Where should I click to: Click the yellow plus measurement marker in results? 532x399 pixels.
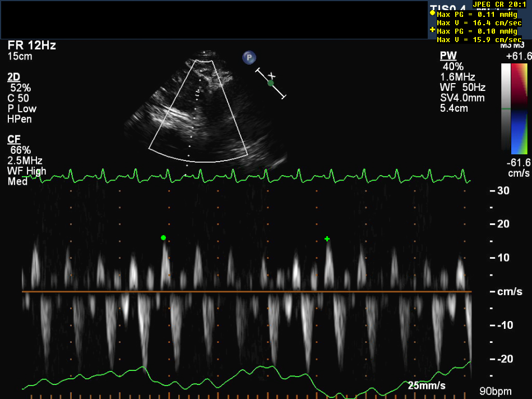tap(432, 30)
